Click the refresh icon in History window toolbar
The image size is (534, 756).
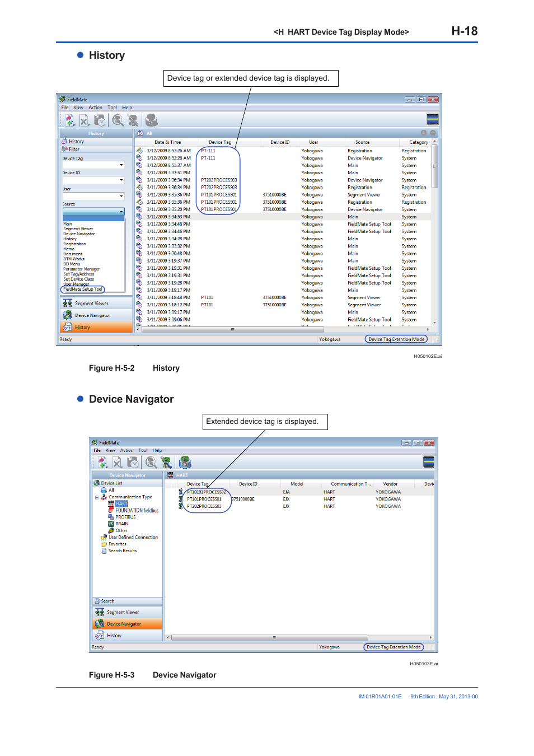coord(69,120)
